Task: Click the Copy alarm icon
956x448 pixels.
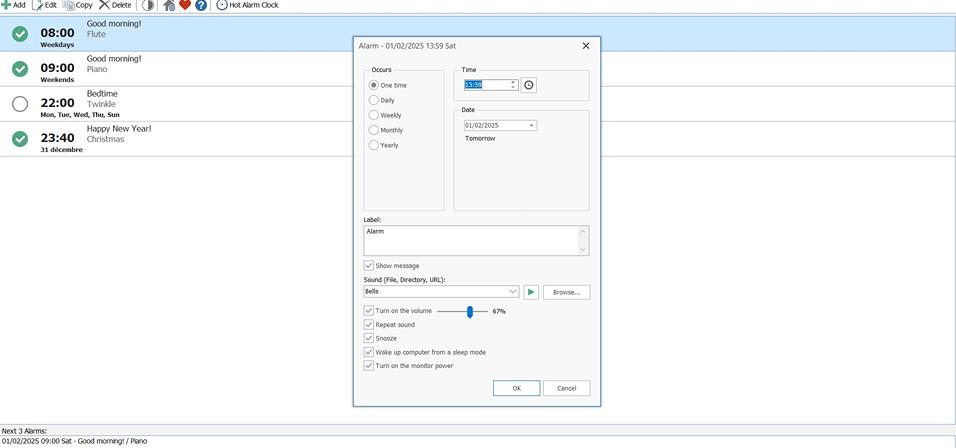Action: tap(69, 5)
